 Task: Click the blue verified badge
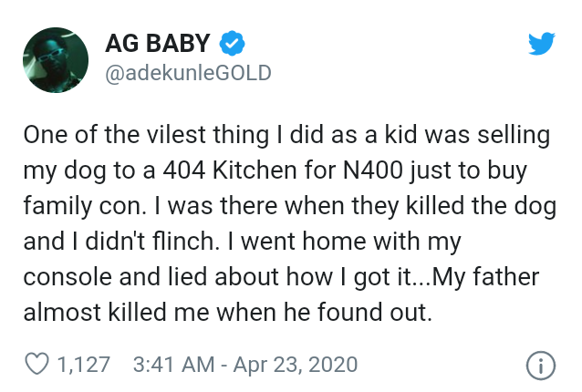232,44
